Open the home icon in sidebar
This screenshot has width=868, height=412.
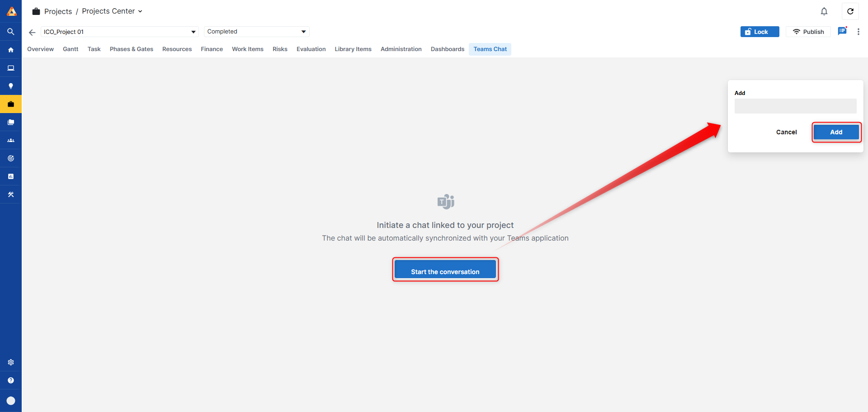11,50
